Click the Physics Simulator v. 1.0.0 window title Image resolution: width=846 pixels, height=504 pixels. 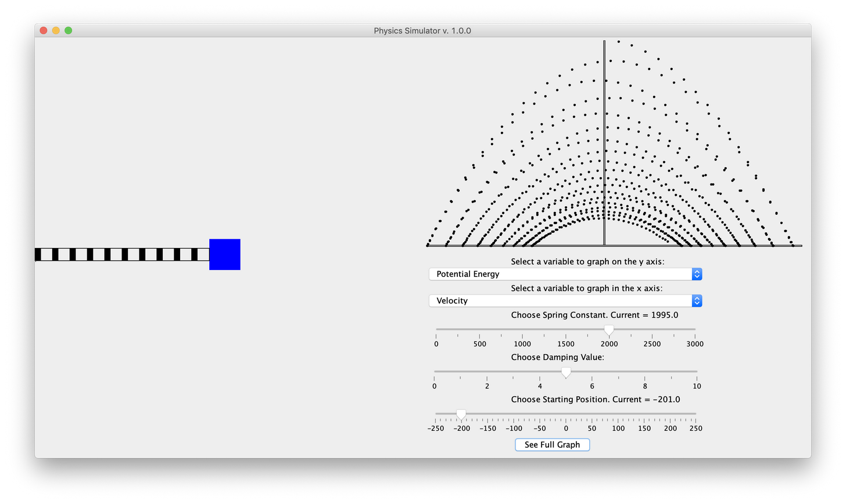point(422,31)
